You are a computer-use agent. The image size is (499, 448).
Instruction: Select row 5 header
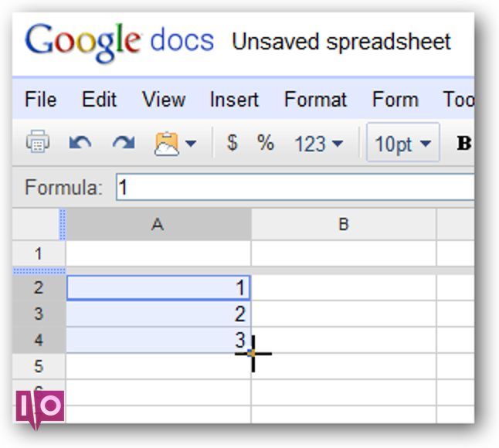point(39,365)
